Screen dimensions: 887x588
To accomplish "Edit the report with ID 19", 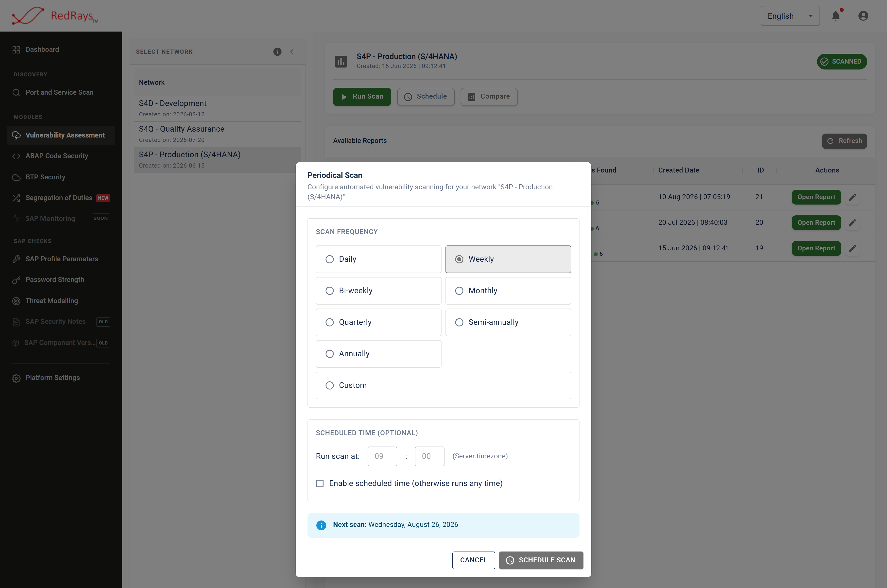I will (x=852, y=248).
